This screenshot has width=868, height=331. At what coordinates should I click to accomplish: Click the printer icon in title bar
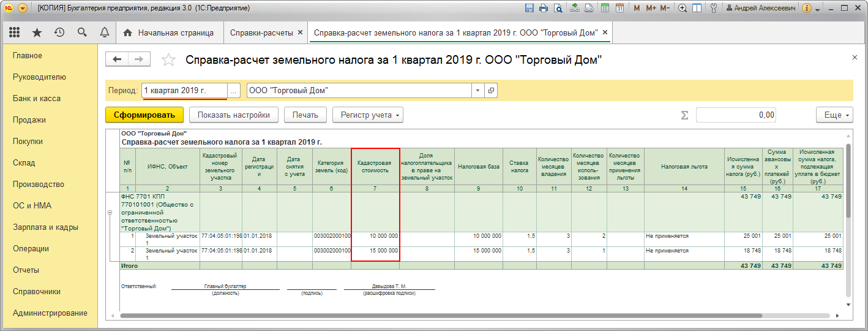544,8
